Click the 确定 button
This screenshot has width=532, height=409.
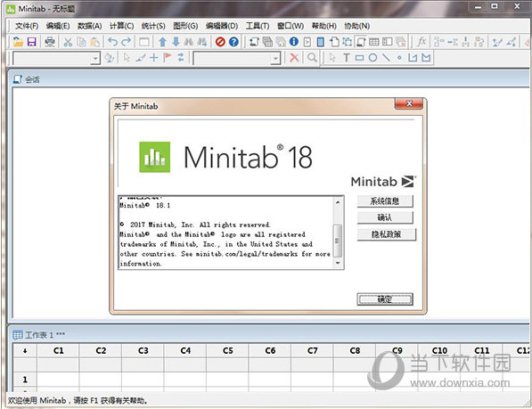click(385, 299)
